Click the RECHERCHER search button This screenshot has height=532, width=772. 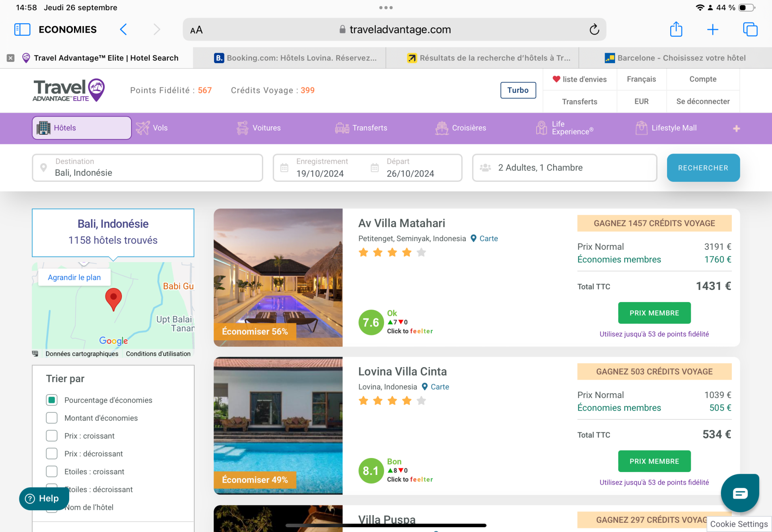click(x=703, y=168)
